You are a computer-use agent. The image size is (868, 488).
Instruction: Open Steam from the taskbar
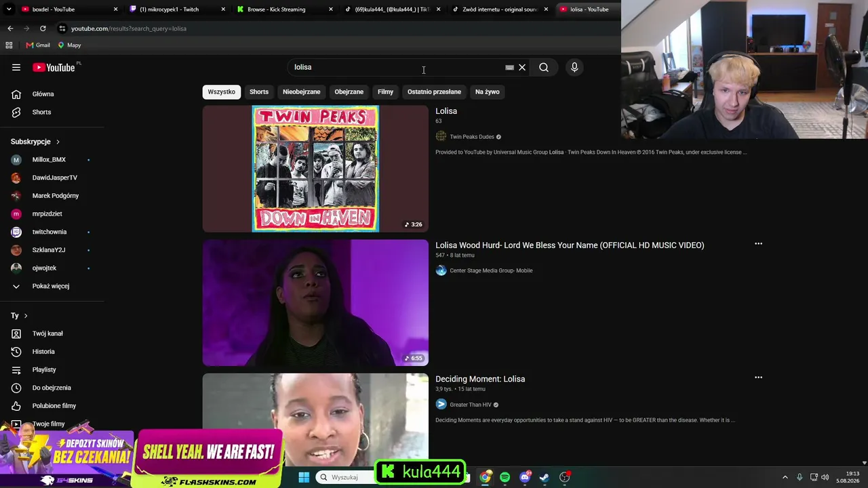544,477
